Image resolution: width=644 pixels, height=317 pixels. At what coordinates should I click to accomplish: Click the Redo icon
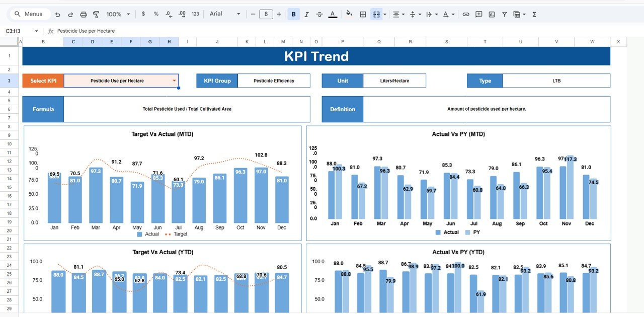click(x=70, y=14)
